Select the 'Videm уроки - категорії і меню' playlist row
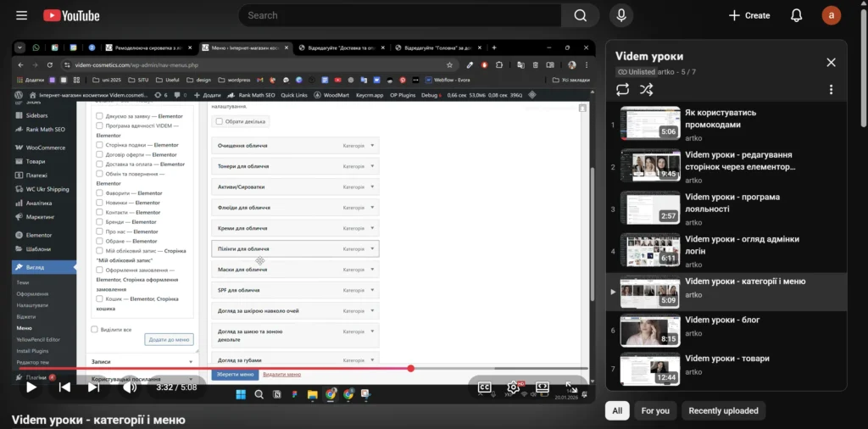The image size is (868, 429). 726,292
